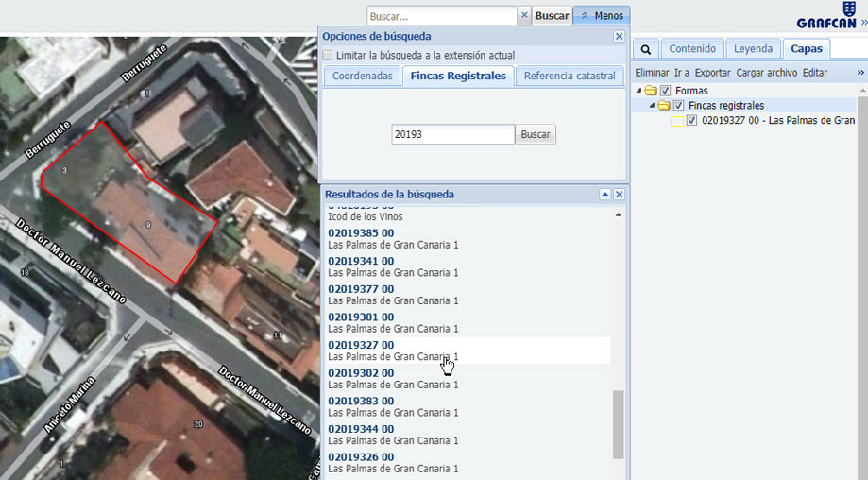Image resolution: width=868 pixels, height=480 pixels.
Task: Click Eliminar in the layers toolbar
Action: click(652, 73)
